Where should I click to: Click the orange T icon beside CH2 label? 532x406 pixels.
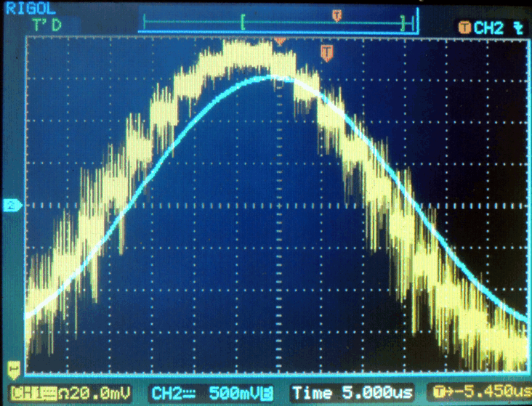point(464,28)
